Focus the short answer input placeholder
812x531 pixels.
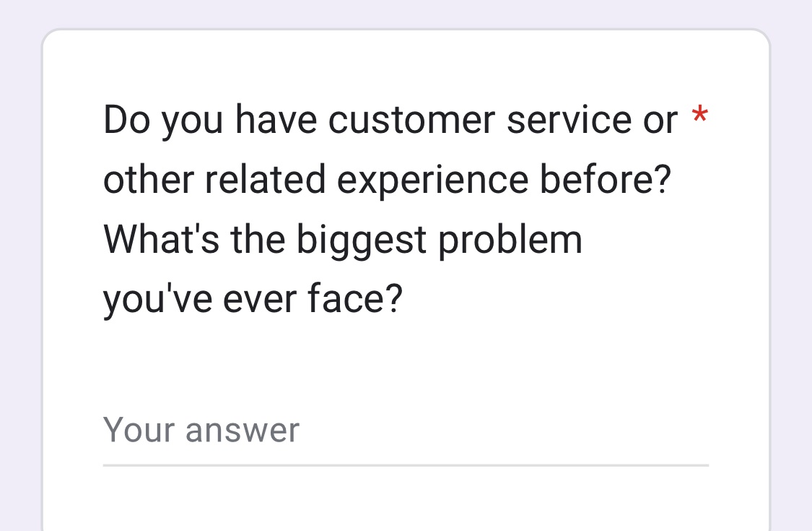(201, 431)
